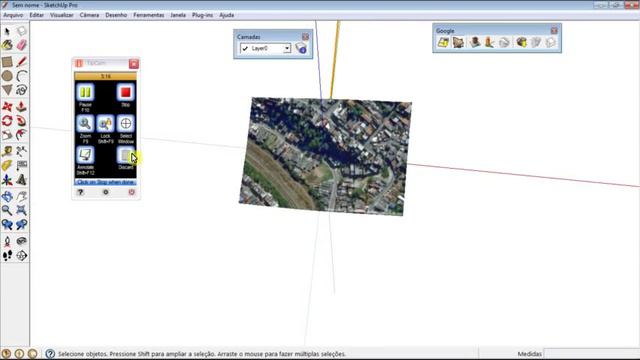
Task: Click the Select Window button
Action: click(125, 124)
